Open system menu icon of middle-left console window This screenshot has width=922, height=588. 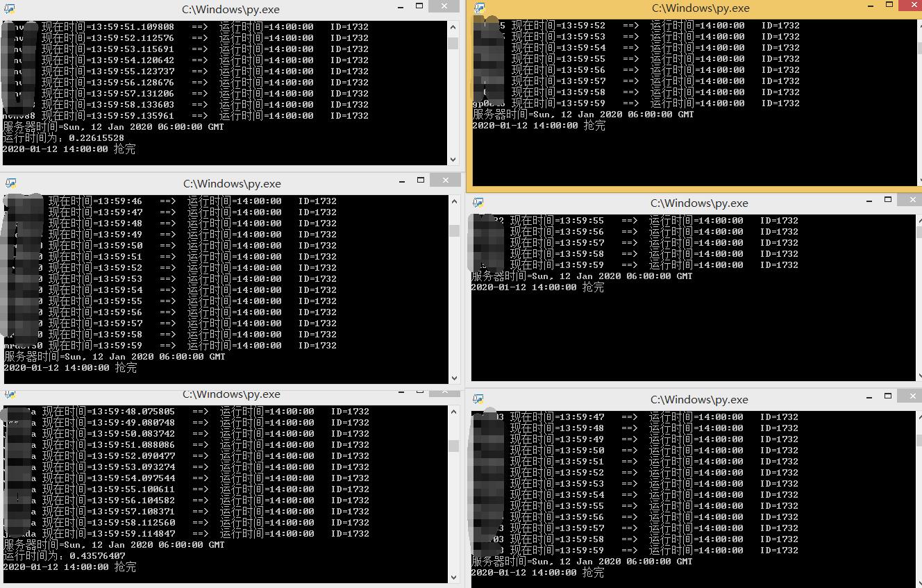(x=10, y=183)
